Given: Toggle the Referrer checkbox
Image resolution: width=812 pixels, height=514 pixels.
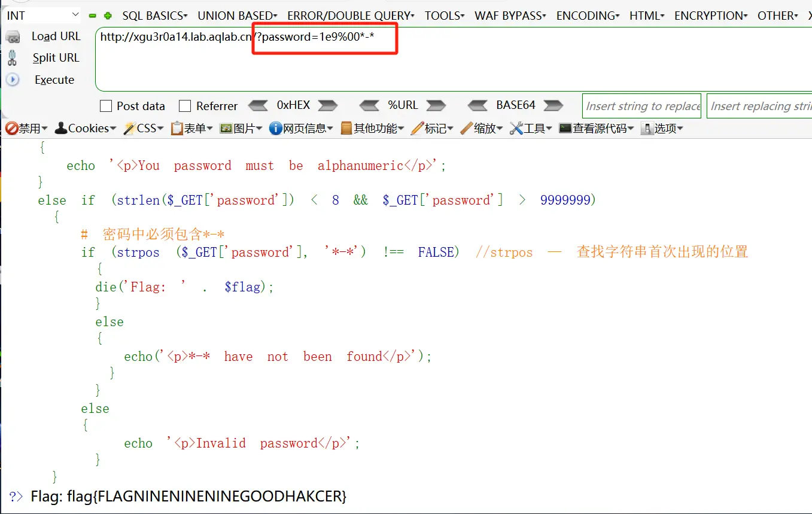Looking at the screenshot, I should click(x=185, y=107).
